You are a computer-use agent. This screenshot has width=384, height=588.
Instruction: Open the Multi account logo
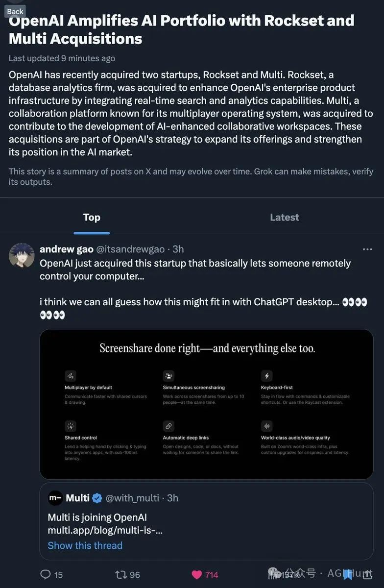coord(55,498)
